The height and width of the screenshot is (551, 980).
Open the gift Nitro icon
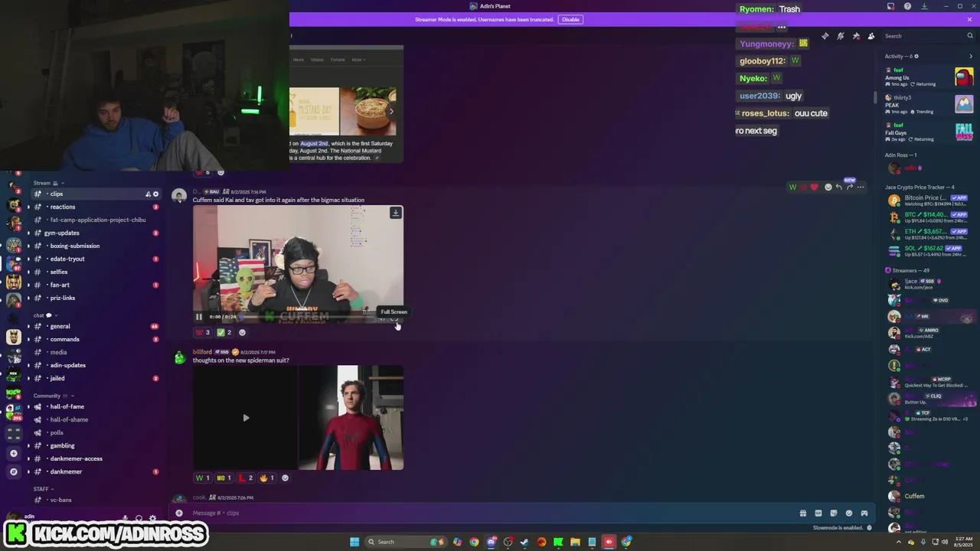coord(803,513)
